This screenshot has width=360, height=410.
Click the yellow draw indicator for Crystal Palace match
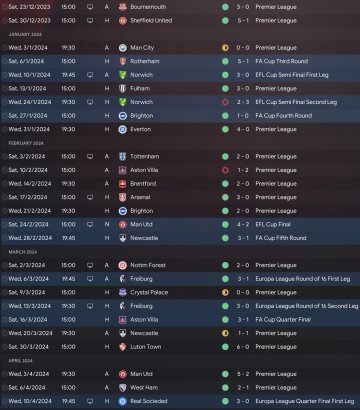pyautogui.click(x=225, y=293)
